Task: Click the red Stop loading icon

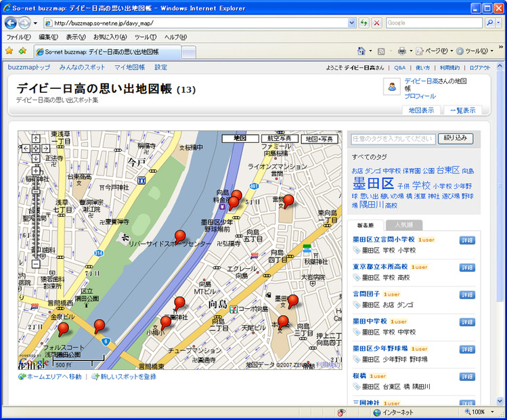Action: click(376, 23)
